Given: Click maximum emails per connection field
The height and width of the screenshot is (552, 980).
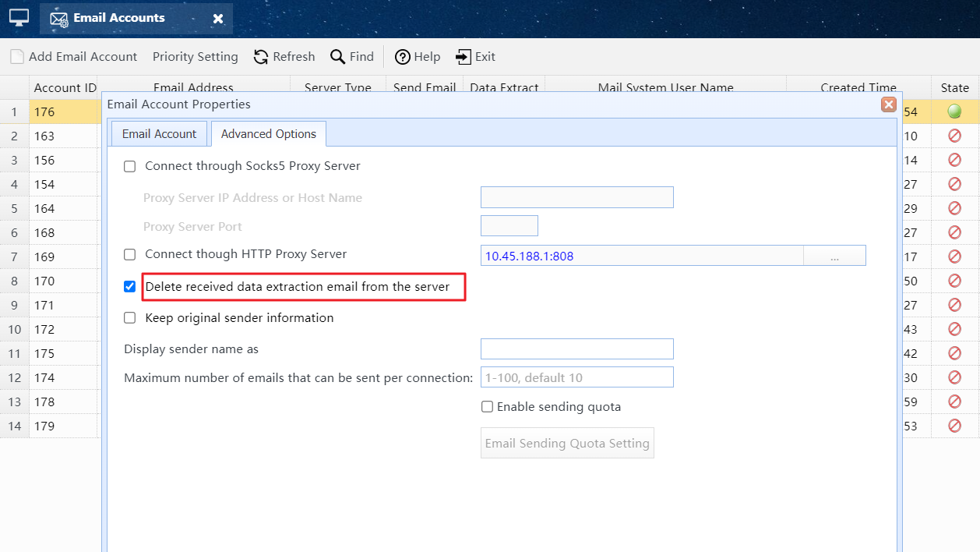Looking at the screenshot, I should (577, 377).
